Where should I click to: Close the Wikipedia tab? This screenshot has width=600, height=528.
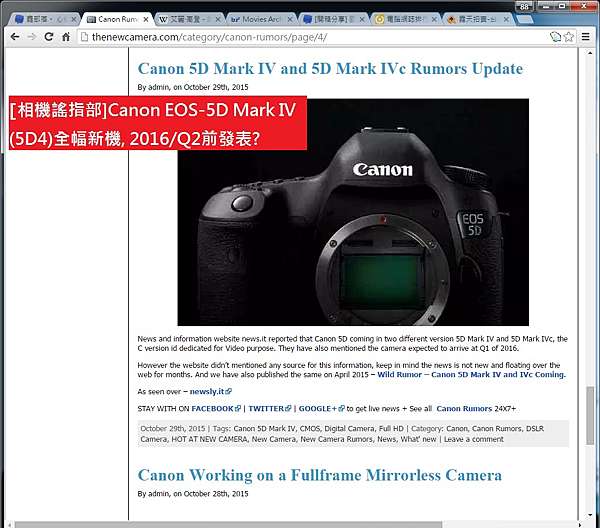coord(218,19)
